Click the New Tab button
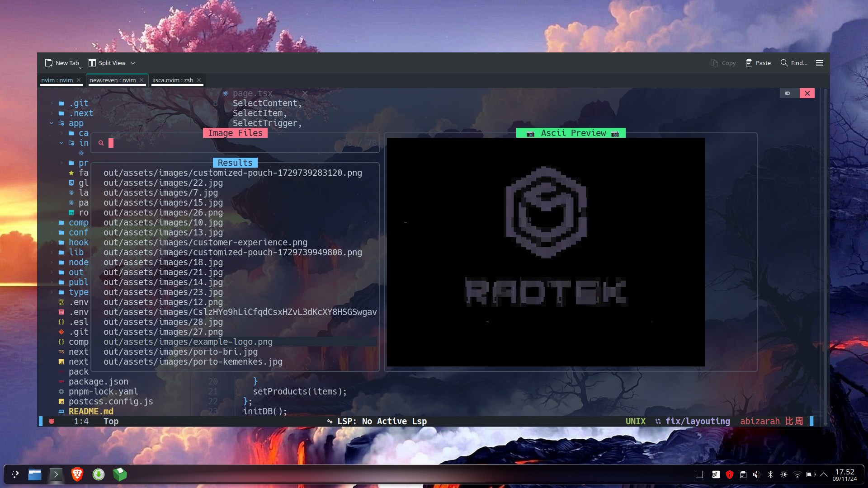 [62, 63]
